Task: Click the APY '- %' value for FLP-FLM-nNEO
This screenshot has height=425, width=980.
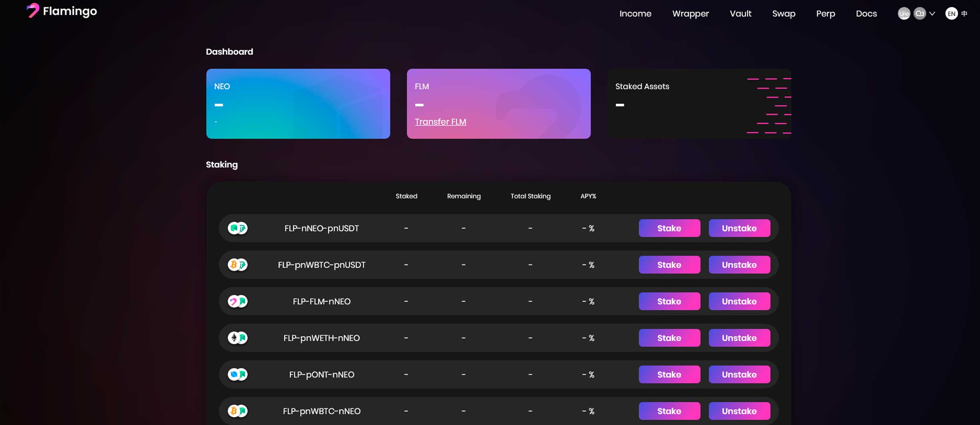Action: 588,301
